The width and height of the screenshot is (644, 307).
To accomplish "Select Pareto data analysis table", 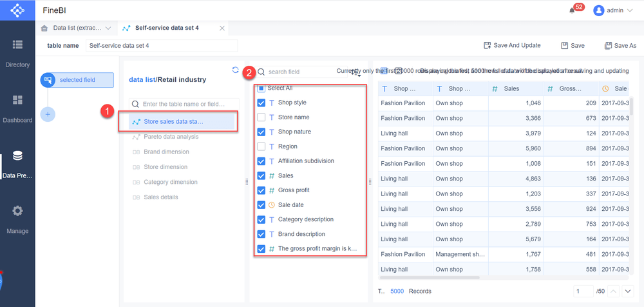I will 171,137.
